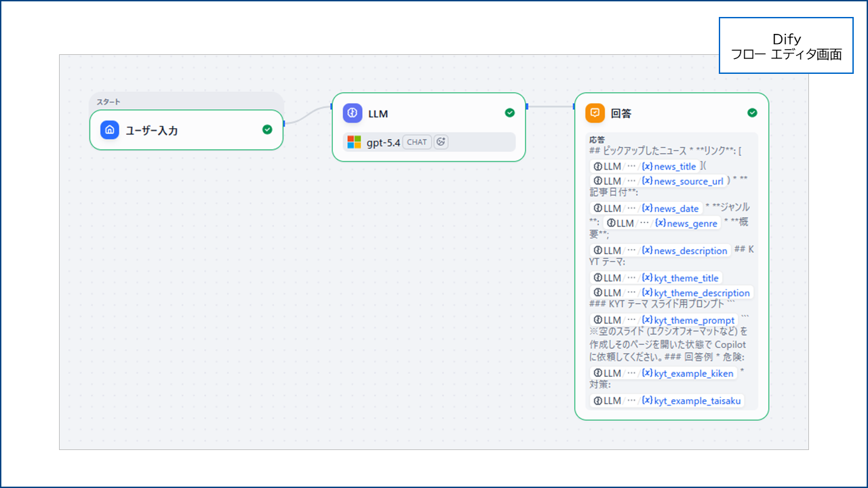Image resolution: width=868 pixels, height=488 pixels.
Task: Click the green check on LLM node
Action: (x=510, y=113)
